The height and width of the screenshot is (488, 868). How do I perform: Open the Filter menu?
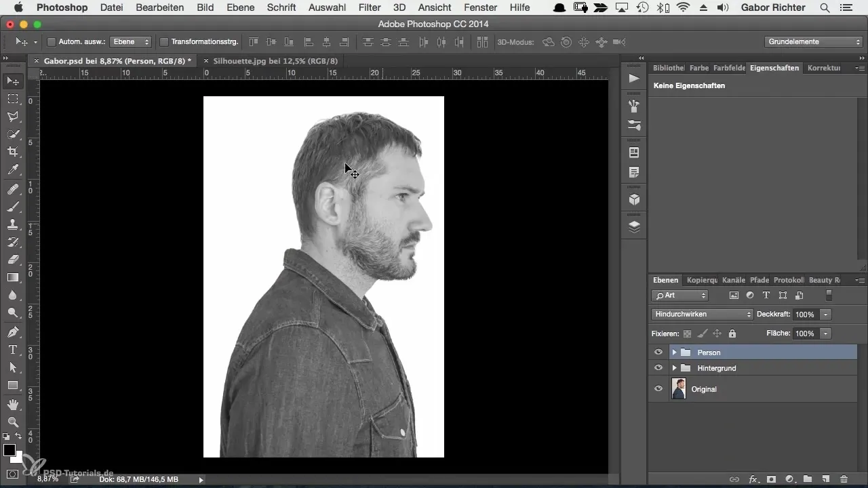[370, 7]
